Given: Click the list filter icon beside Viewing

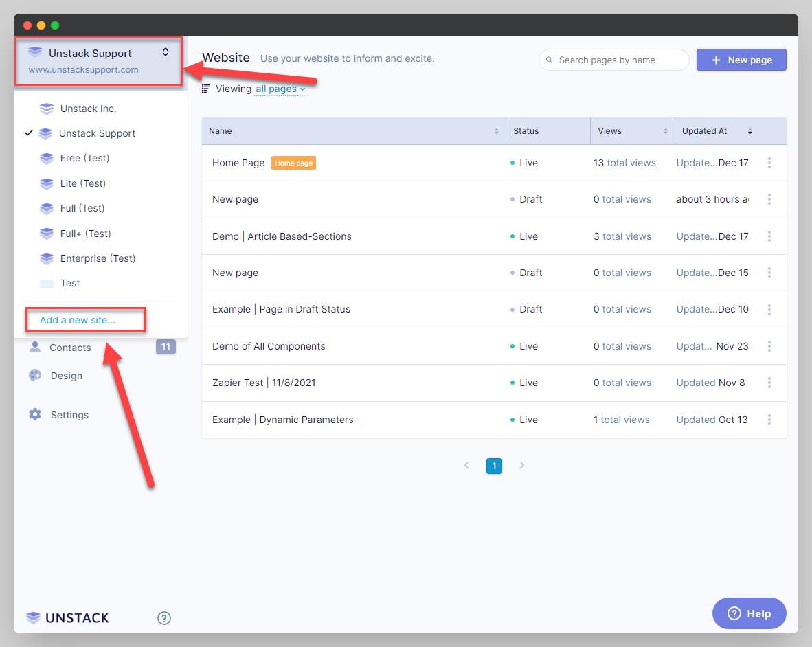Looking at the screenshot, I should click(206, 89).
